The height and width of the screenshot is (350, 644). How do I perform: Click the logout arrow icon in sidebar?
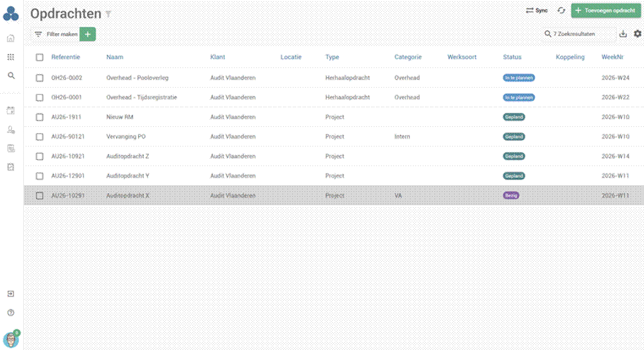point(10,294)
